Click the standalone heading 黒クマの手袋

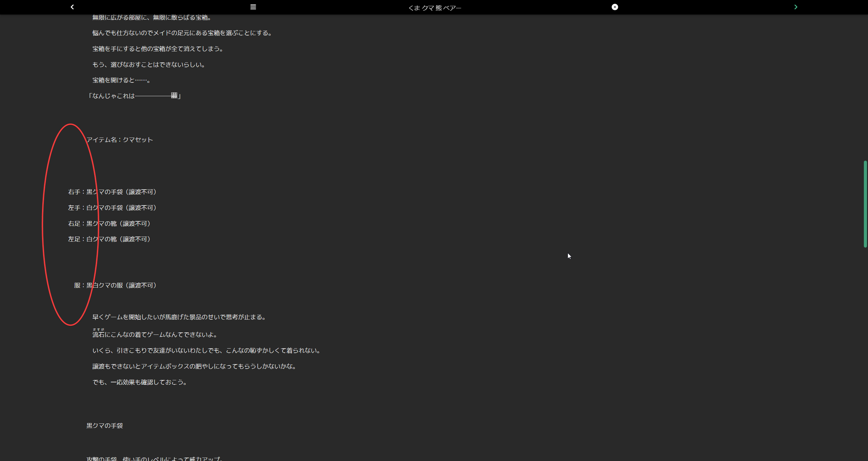(x=104, y=425)
